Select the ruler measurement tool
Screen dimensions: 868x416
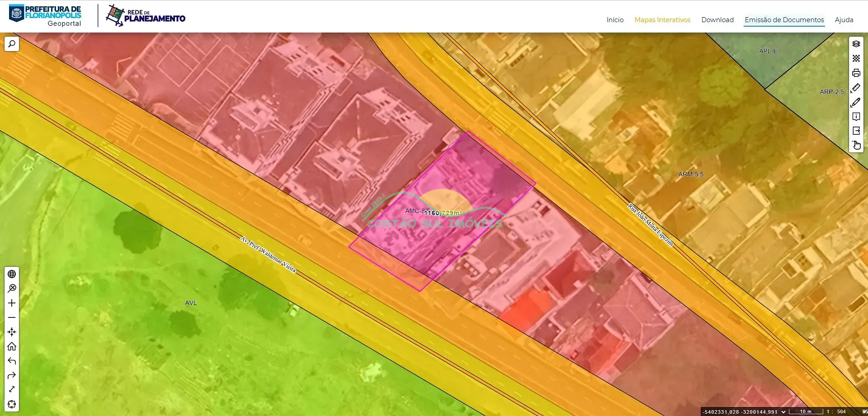tap(856, 87)
